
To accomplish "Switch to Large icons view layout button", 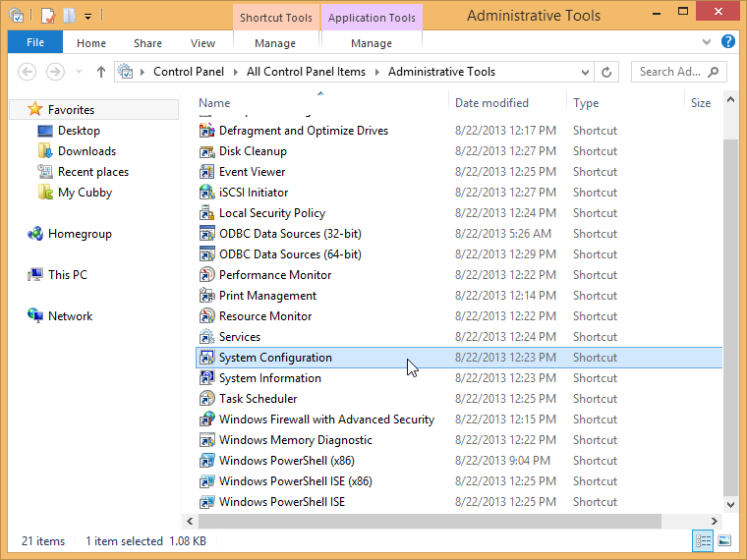I will coord(724,541).
